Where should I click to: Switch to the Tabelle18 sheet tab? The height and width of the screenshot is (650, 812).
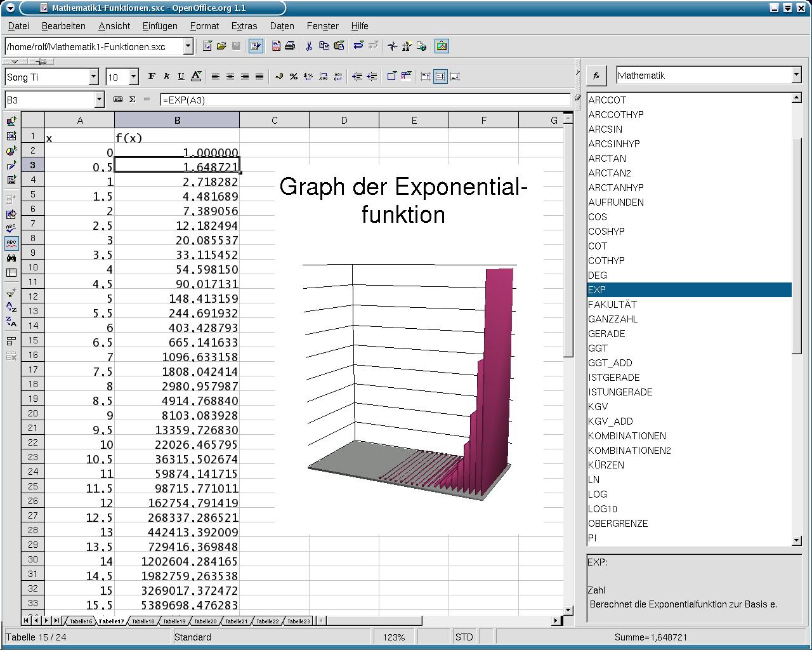pos(143,621)
